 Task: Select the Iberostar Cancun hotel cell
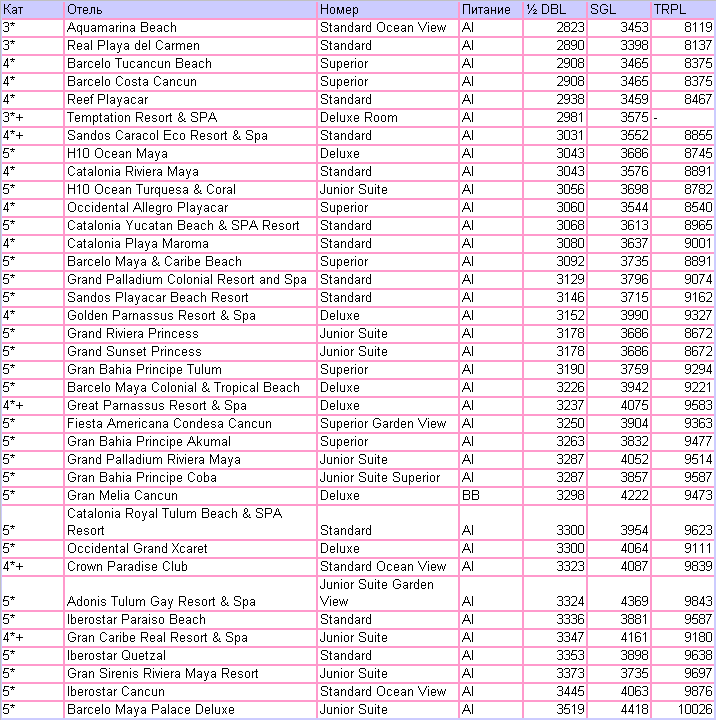(x=116, y=691)
